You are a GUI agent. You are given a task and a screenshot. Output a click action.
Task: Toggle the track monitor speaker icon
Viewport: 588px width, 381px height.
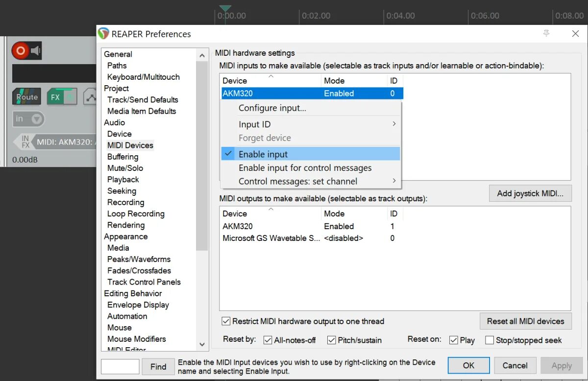(x=35, y=50)
